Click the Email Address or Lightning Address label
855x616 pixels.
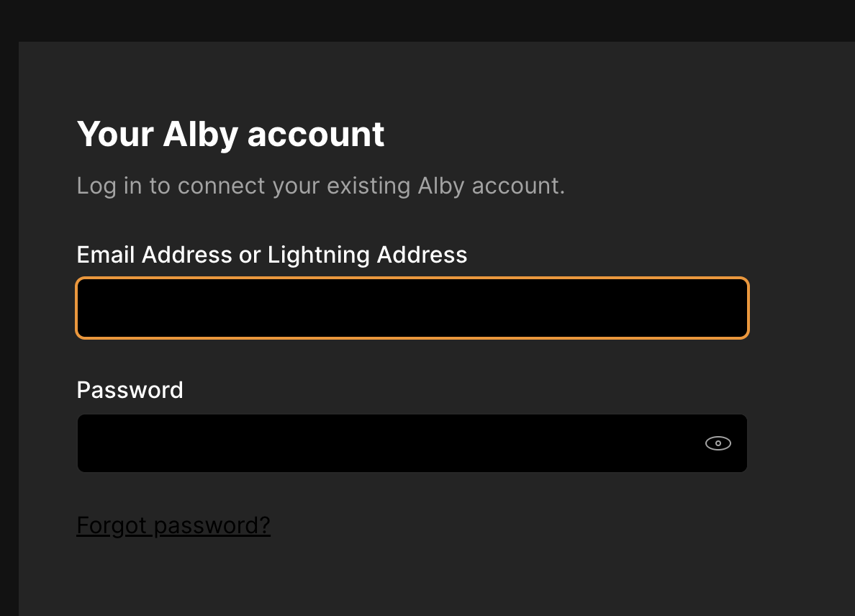tap(271, 255)
